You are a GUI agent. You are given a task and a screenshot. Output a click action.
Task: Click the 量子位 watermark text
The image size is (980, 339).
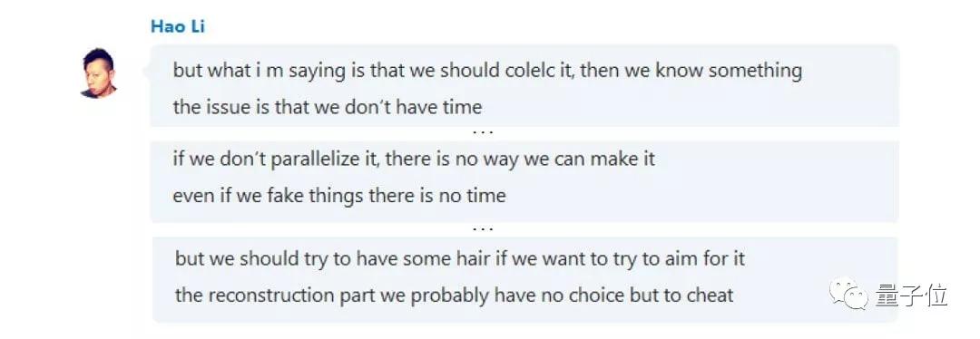[911, 295]
